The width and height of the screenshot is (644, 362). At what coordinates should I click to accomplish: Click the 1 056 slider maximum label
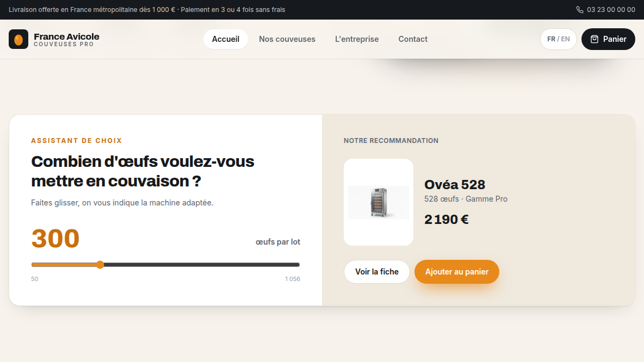293,279
